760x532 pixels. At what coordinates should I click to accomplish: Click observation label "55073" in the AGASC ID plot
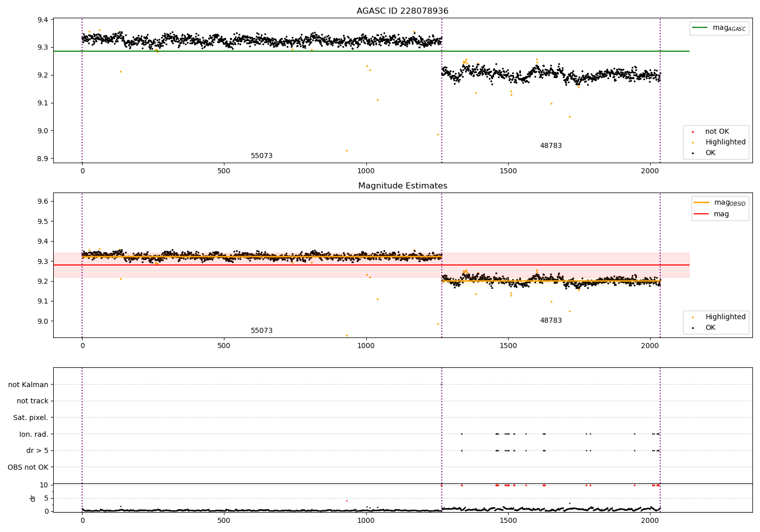pos(261,156)
